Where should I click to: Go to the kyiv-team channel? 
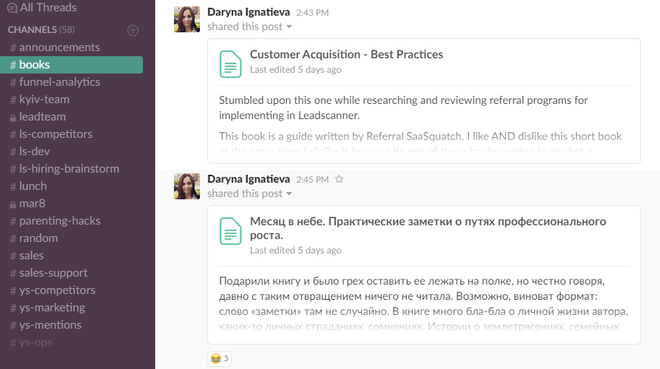(x=40, y=99)
